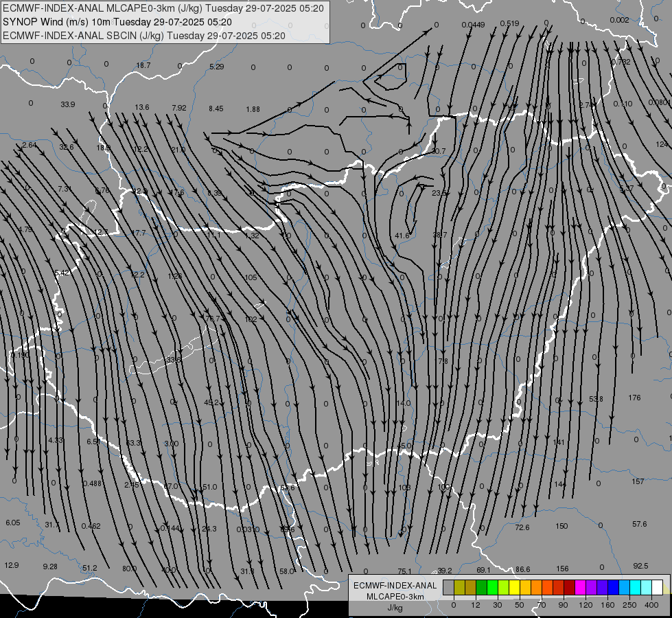Click map value 86.6
The height and width of the screenshot is (618, 672).
click(x=522, y=569)
